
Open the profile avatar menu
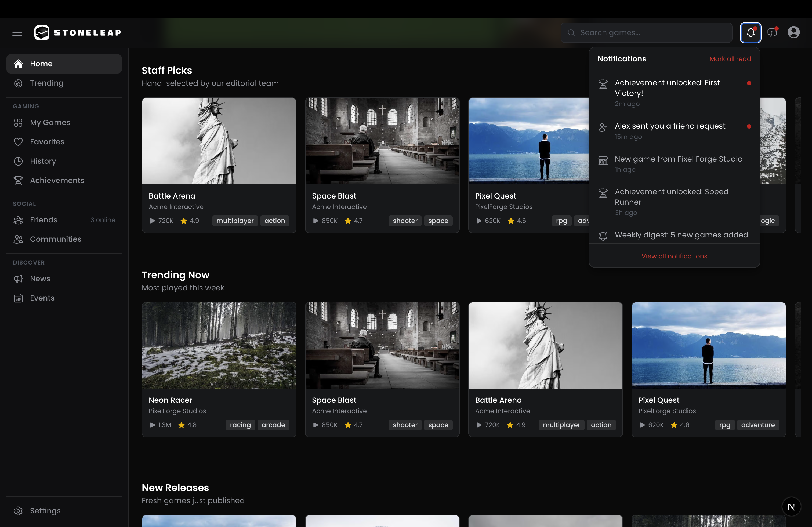794,32
